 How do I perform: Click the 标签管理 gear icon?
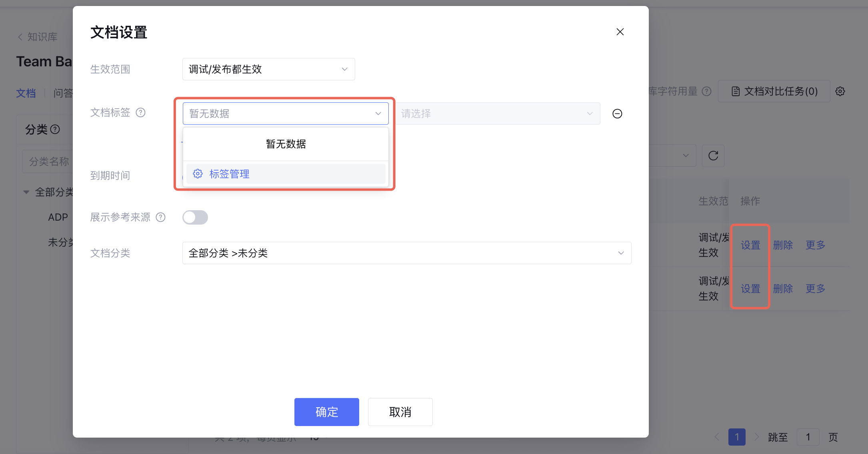click(198, 174)
